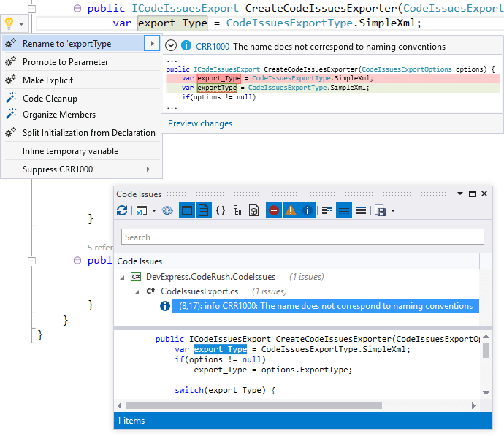Click the save/export issues icon
This screenshot has width=504, height=436.
point(380,211)
